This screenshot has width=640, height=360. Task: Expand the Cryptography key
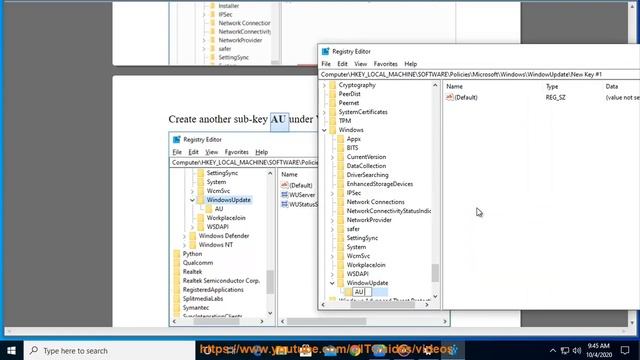coord(324,85)
